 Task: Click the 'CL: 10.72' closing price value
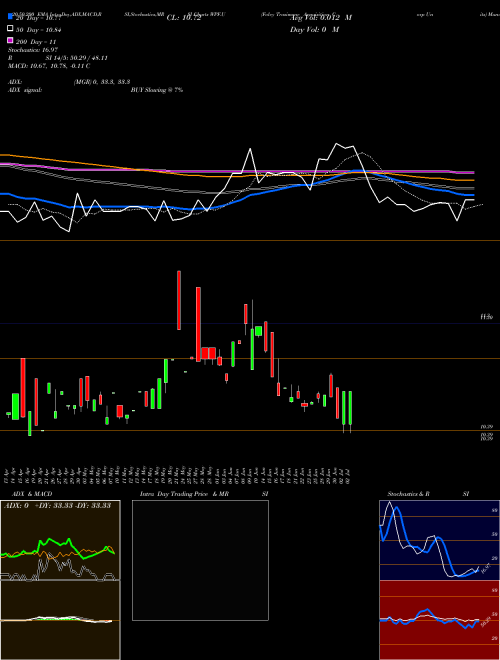[184, 18]
